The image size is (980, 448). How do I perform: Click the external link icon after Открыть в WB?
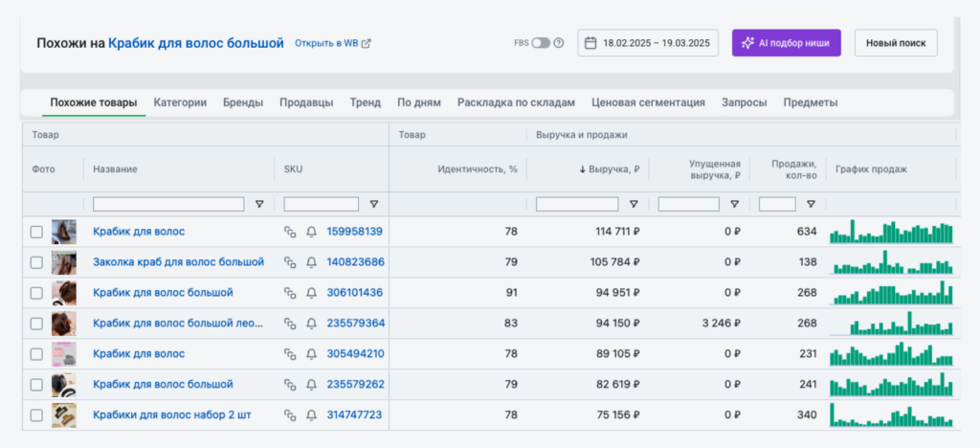[x=367, y=44]
